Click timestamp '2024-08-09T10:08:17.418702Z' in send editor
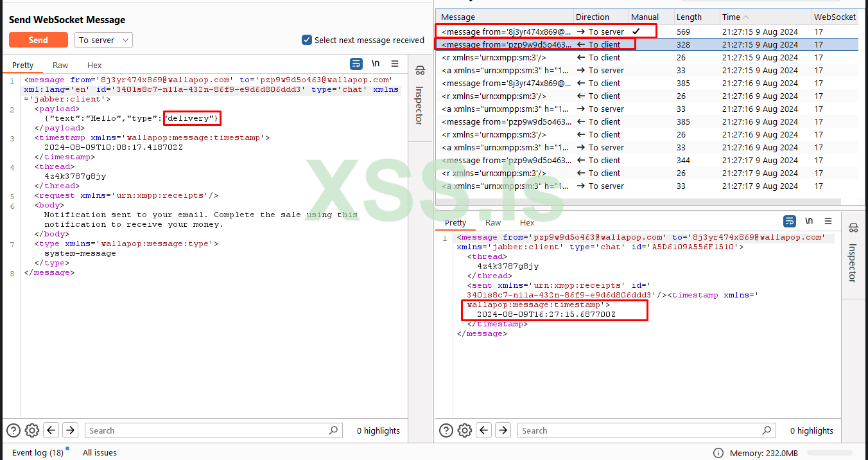The width and height of the screenshot is (868, 460). coord(113,147)
